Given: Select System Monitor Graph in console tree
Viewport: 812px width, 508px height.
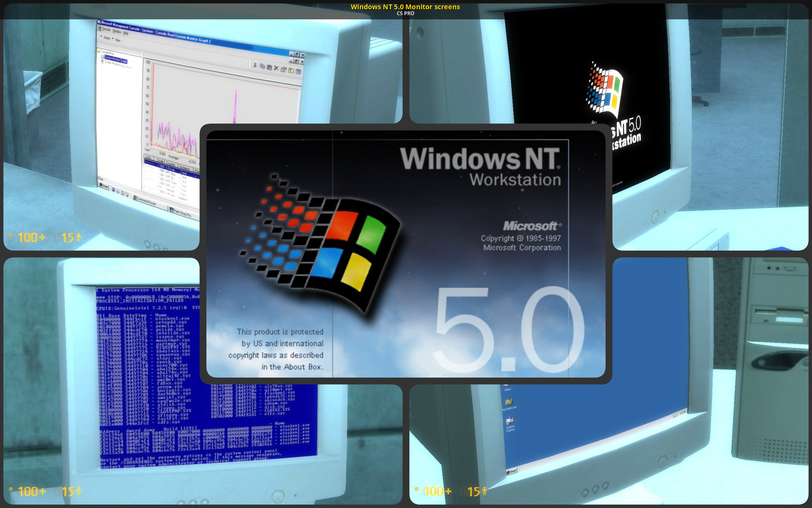Looking at the screenshot, I should click(x=116, y=59).
